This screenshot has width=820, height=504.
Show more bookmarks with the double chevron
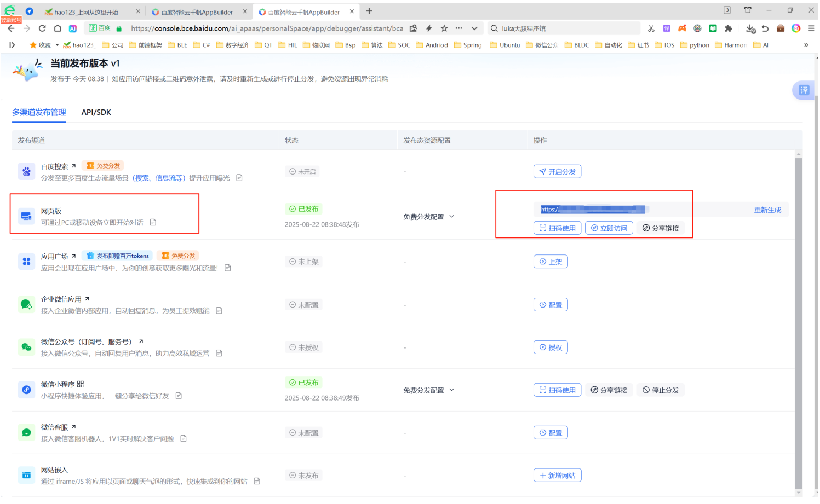[x=806, y=45]
